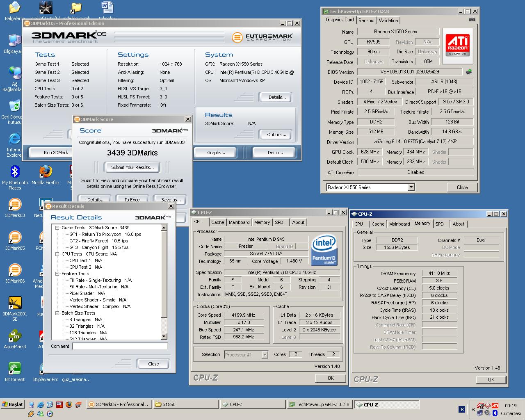Click the Firefox quick launch icon in taskbar

(68, 404)
